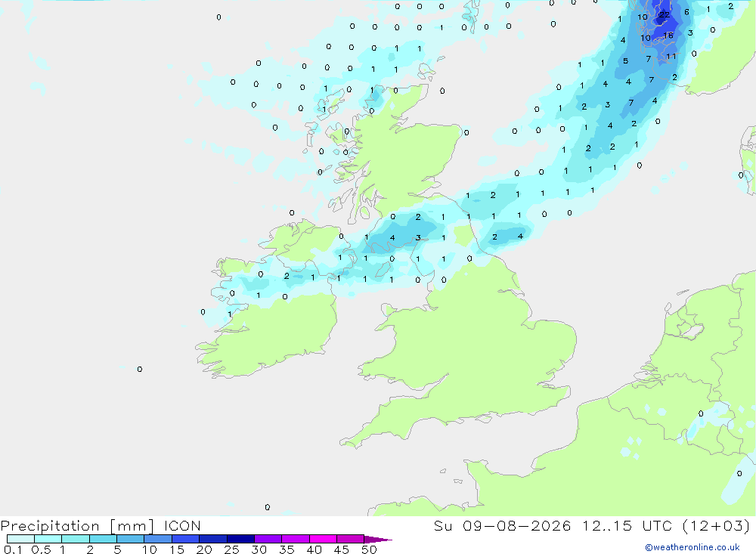Viewport: 756px width, 554px height.
Task: Click the rainfall value '16' on the map
Action: coord(668,36)
